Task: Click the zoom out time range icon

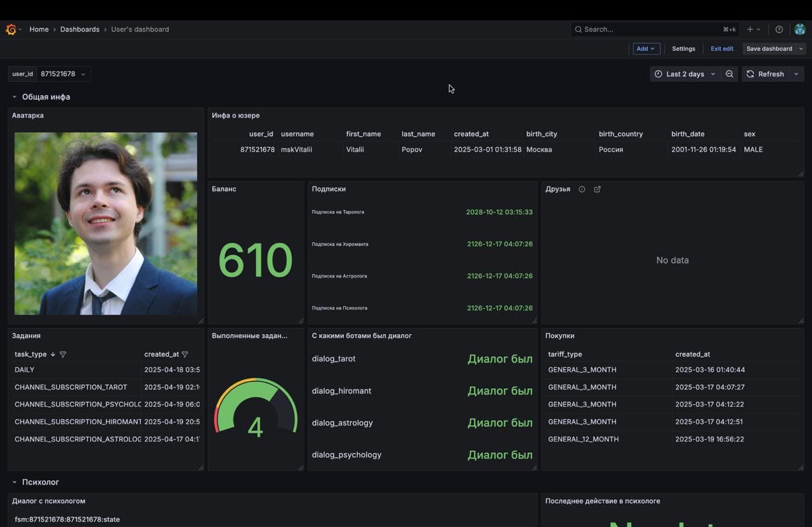Action: pos(730,74)
